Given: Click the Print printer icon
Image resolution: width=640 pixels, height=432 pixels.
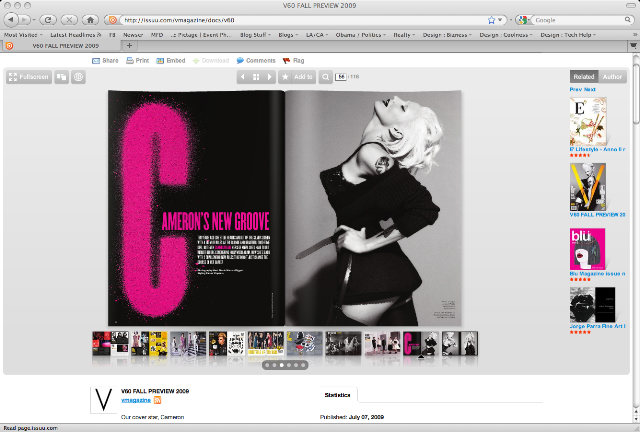Looking at the screenshot, I should [x=130, y=60].
